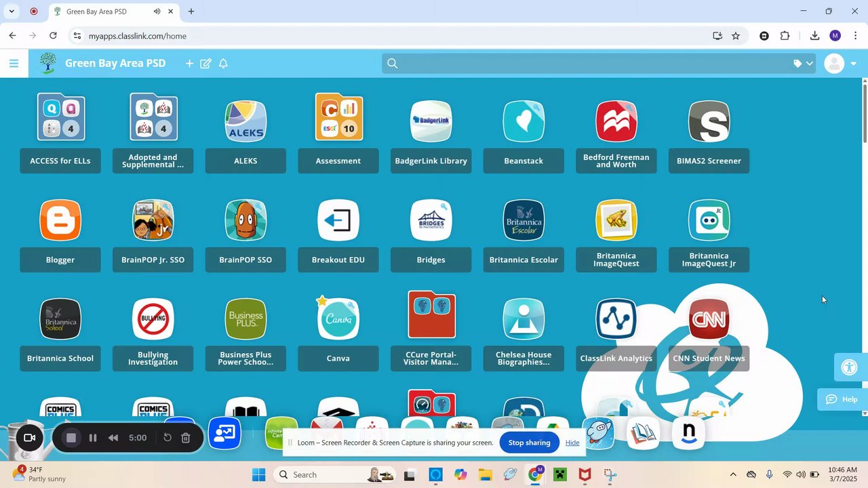Stop the Loom recording

point(71,438)
